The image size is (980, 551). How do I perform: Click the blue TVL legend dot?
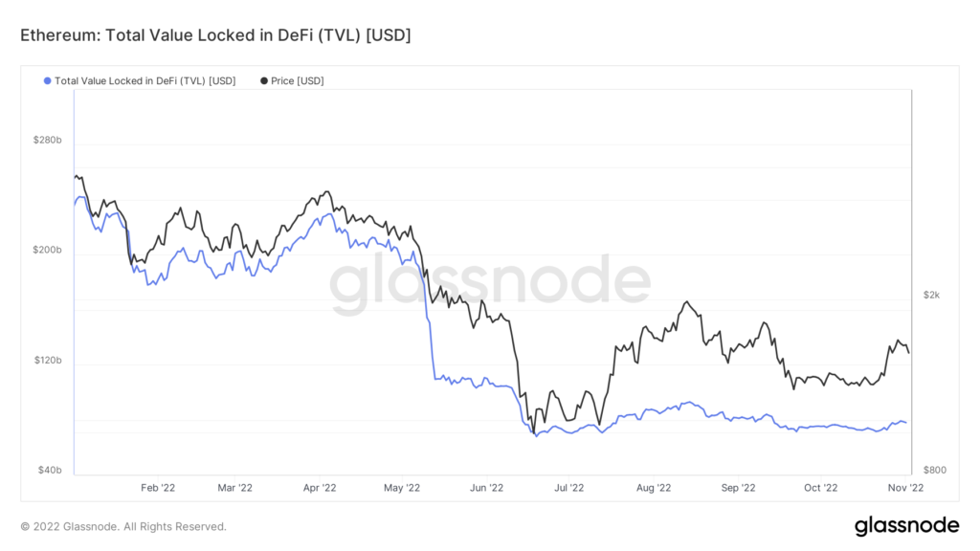pyautogui.click(x=48, y=81)
